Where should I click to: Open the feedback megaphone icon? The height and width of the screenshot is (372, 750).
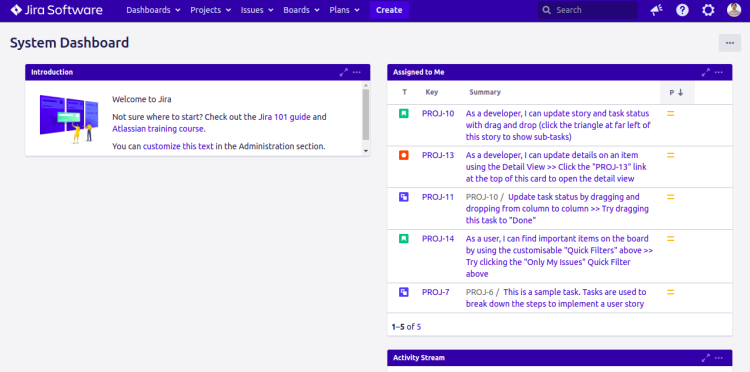coord(656,10)
